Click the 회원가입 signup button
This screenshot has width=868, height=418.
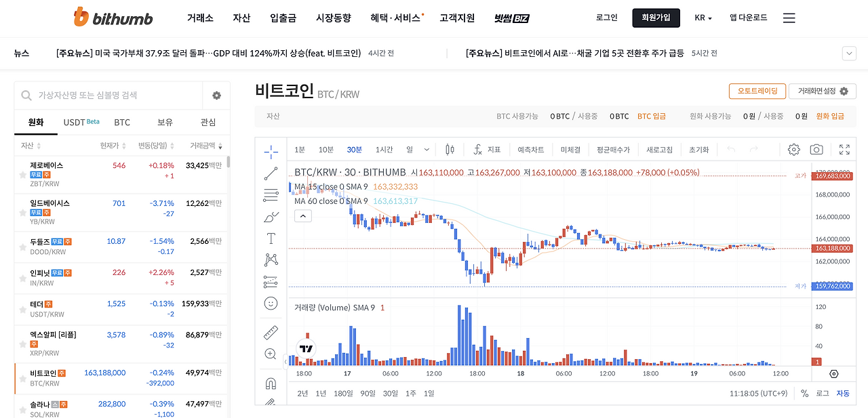tap(655, 18)
